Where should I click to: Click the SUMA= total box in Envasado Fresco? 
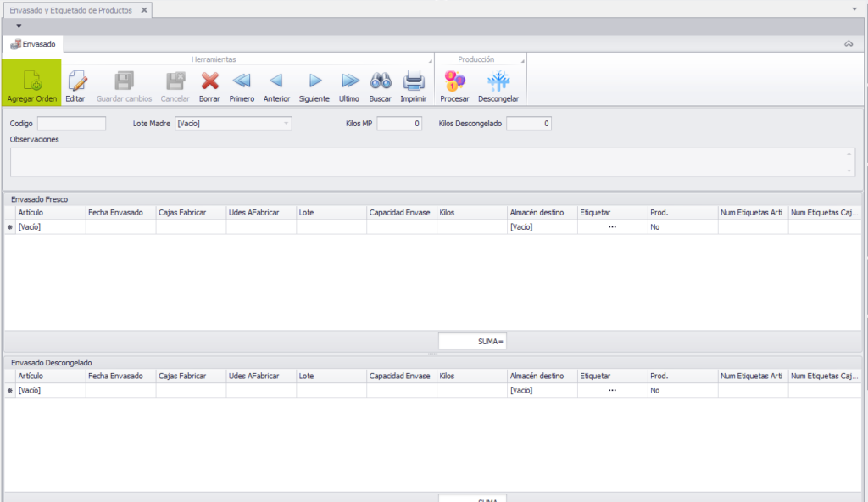point(472,342)
